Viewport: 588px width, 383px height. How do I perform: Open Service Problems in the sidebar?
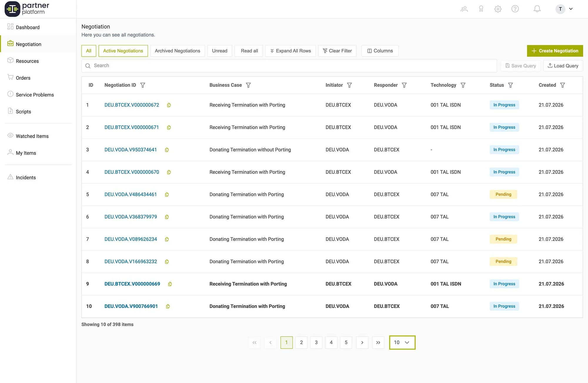pyautogui.click(x=35, y=95)
